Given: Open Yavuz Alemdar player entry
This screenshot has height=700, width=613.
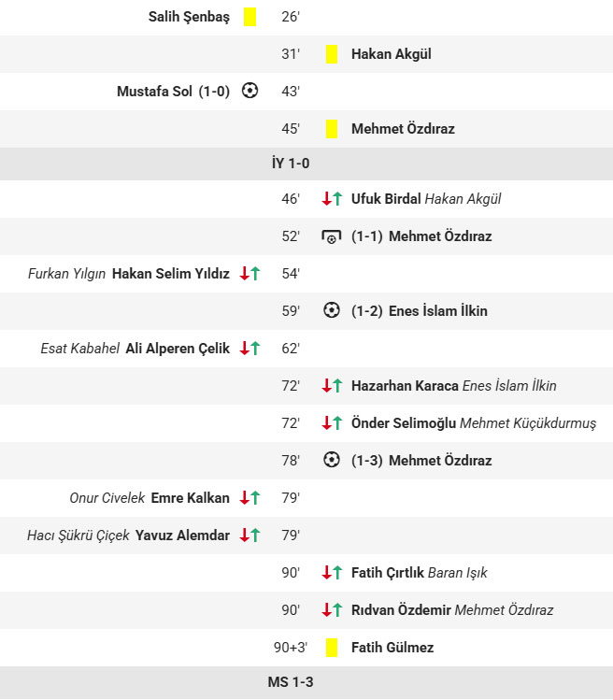Looking at the screenshot, I should [x=182, y=536].
